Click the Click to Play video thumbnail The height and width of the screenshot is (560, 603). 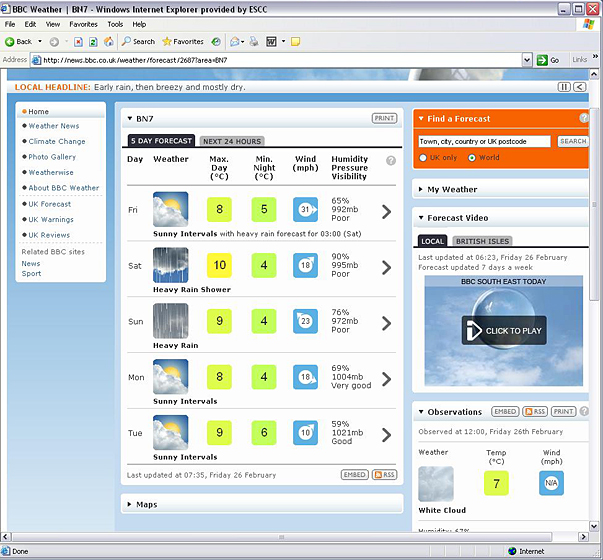504,330
